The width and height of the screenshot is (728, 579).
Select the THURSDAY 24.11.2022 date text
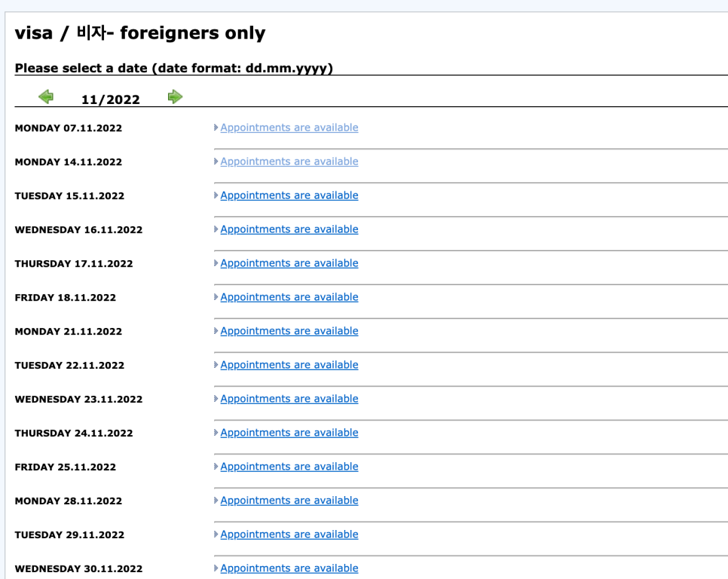(74, 433)
